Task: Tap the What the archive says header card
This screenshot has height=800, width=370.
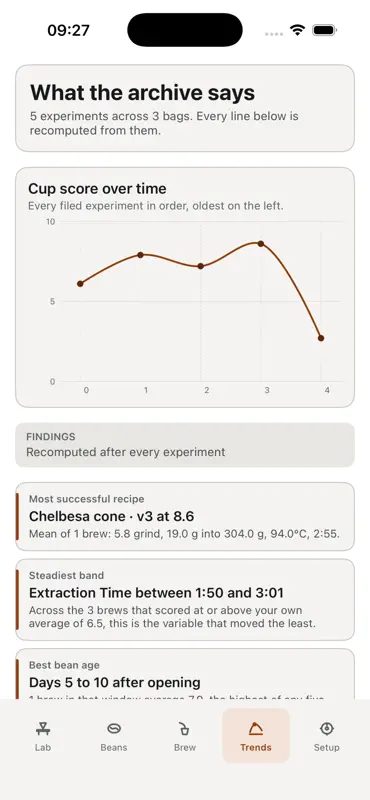Action: [x=185, y=108]
